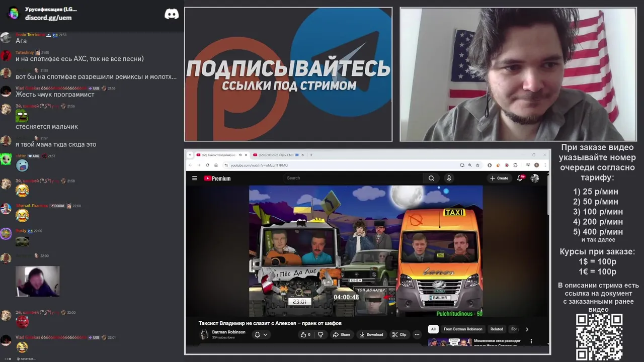Click the webcam feed with US flag
Image resolution: width=644 pixels, height=362 pixels.
[518, 74]
